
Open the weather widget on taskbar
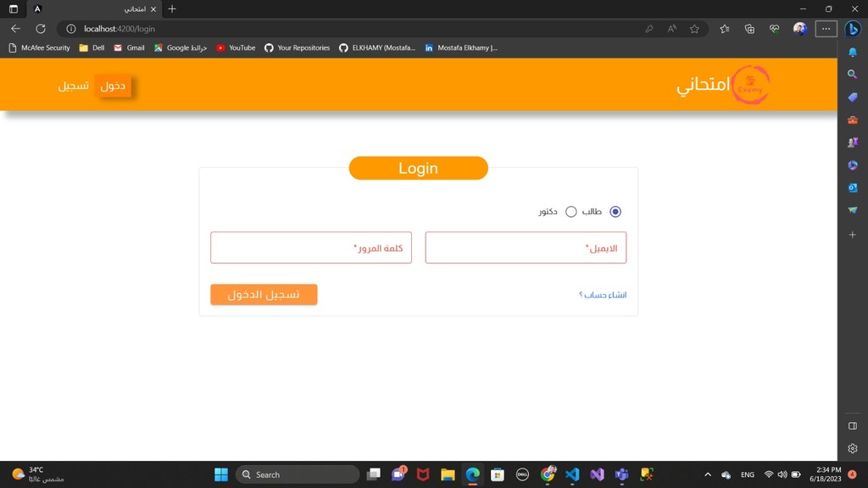37,474
